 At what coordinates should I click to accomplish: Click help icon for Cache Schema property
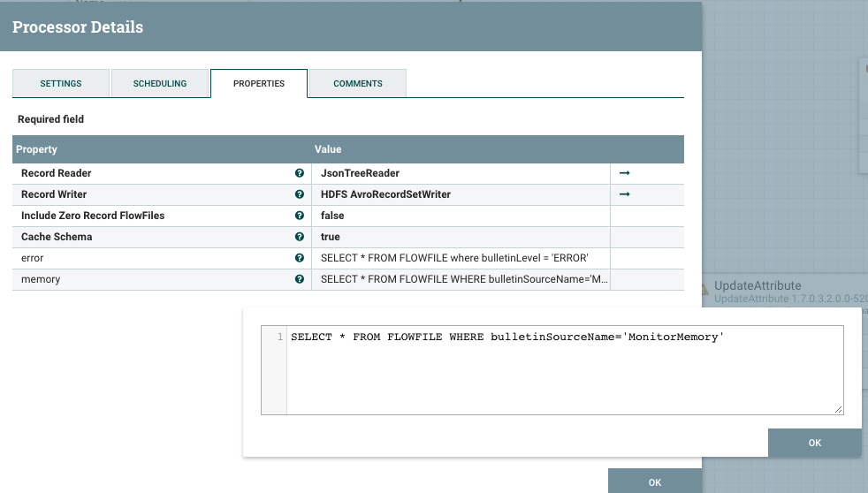click(x=300, y=237)
